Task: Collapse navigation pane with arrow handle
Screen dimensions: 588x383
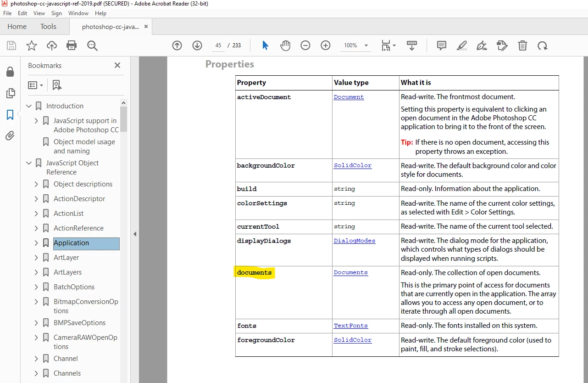Action: pyautogui.click(x=135, y=234)
